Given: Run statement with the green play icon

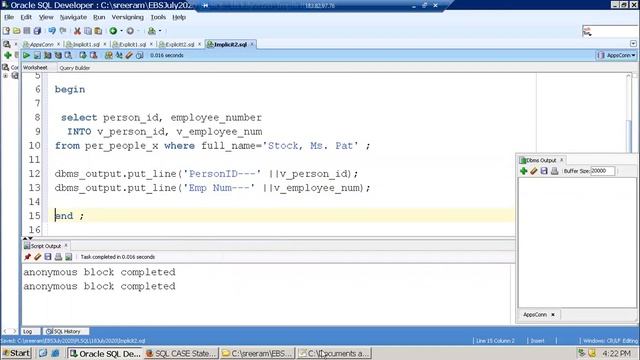Looking at the screenshot, I should coord(27,55).
